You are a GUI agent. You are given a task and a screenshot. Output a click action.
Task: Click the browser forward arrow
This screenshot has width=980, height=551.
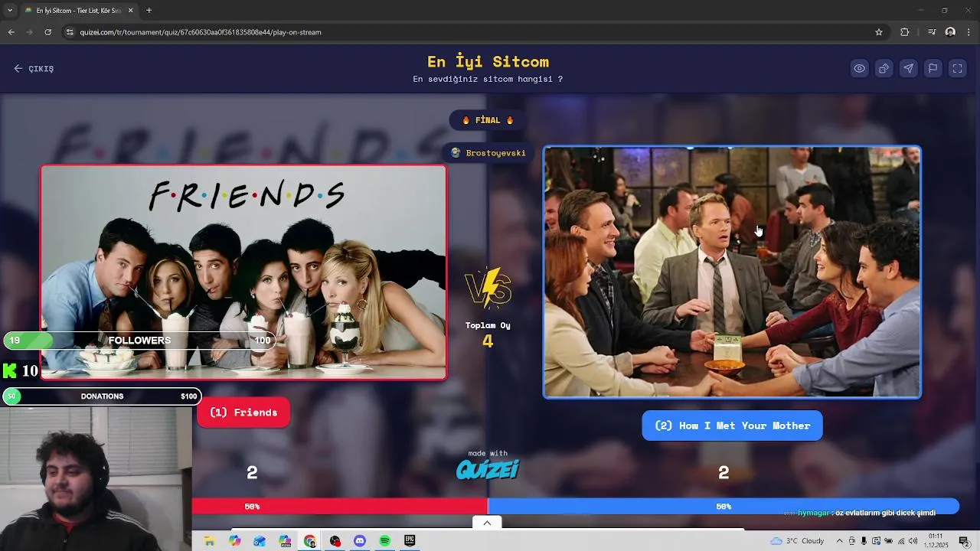coord(30,32)
